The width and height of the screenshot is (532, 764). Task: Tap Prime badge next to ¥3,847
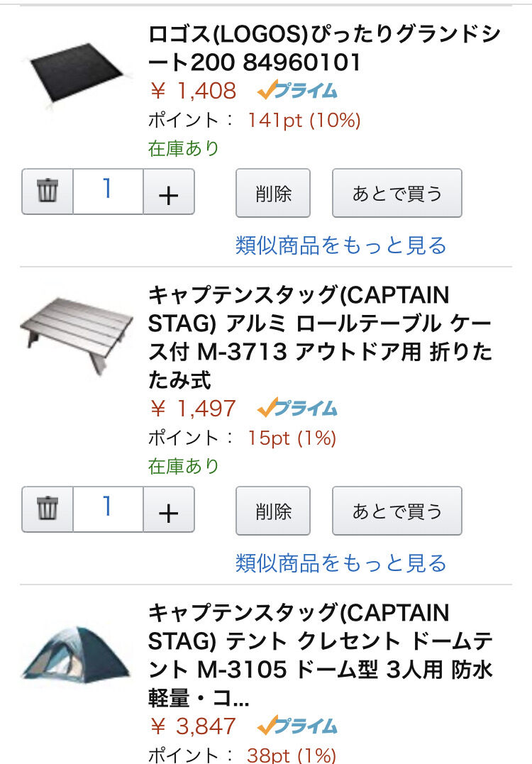(297, 726)
